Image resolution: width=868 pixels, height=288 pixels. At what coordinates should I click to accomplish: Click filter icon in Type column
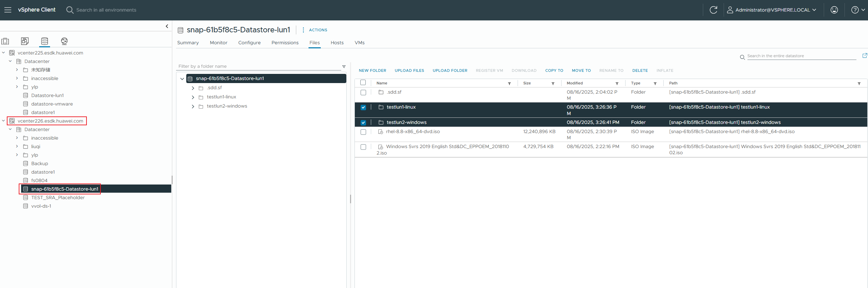(655, 83)
